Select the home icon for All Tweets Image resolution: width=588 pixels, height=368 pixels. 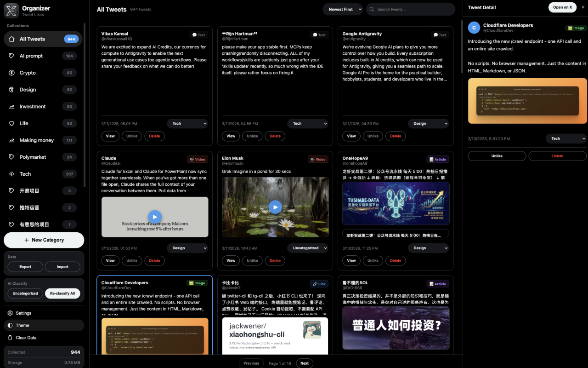[11, 39]
